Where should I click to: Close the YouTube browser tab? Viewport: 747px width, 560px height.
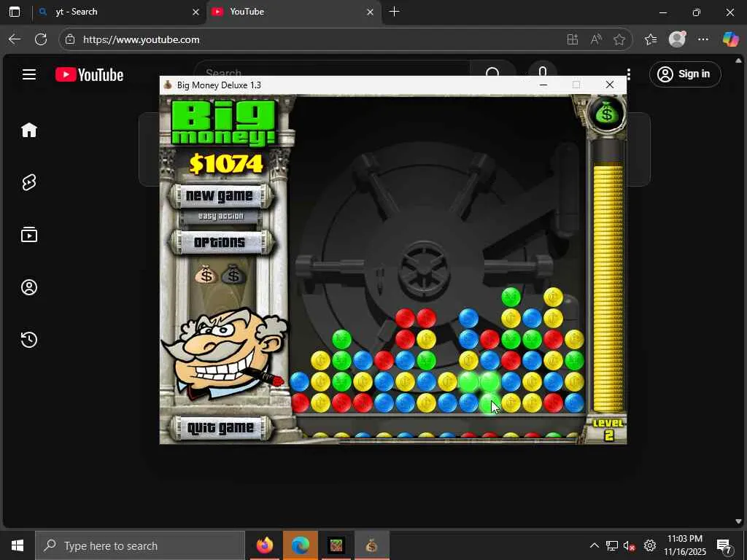(x=370, y=12)
